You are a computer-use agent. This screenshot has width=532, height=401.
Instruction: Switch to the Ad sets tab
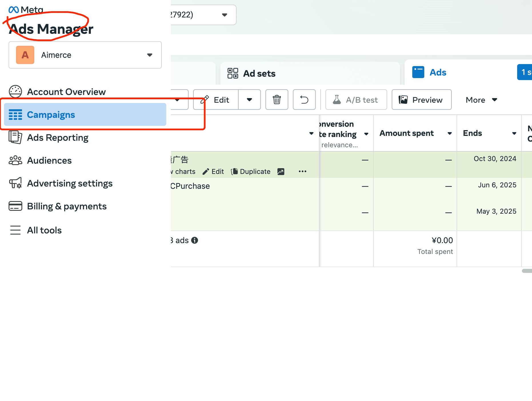[x=259, y=74]
